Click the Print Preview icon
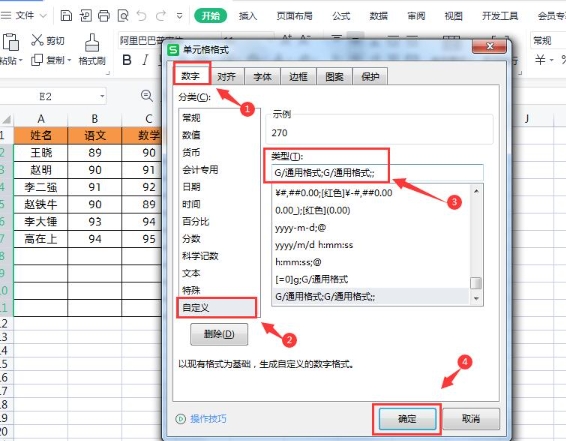566x441 pixels. (x=123, y=16)
